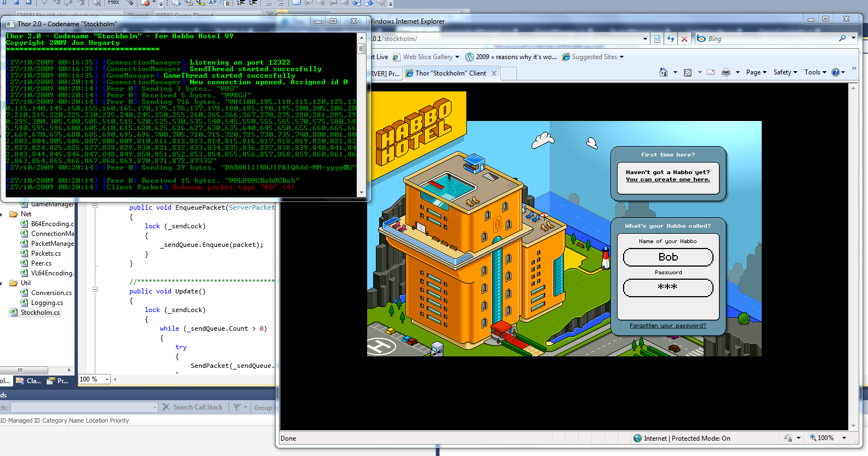868x456 pixels.
Task: Open the '2009 « reasons why it's wo...' favorite
Action: pos(511,57)
